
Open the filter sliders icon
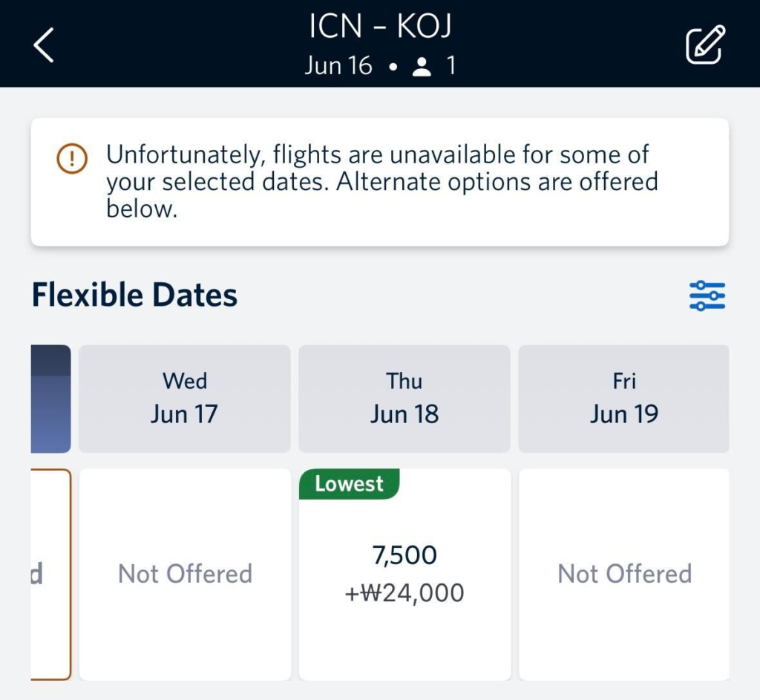707,295
